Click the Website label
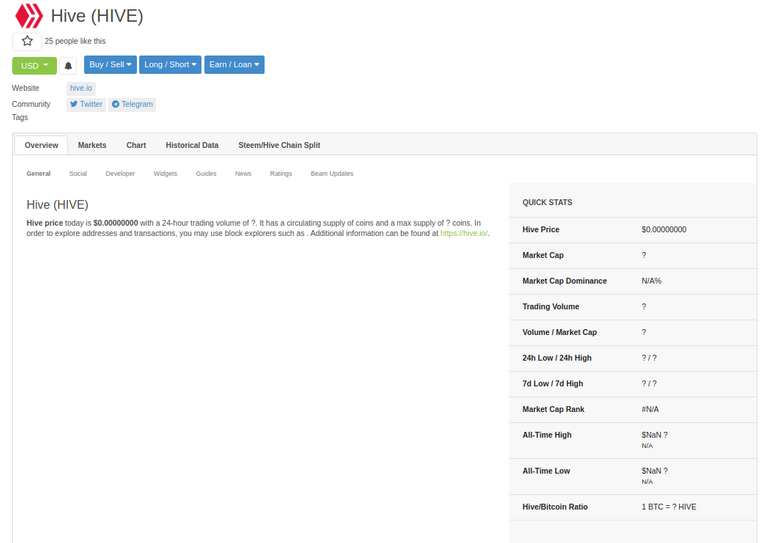Image resolution: width=768 pixels, height=543 pixels. (25, 88)
